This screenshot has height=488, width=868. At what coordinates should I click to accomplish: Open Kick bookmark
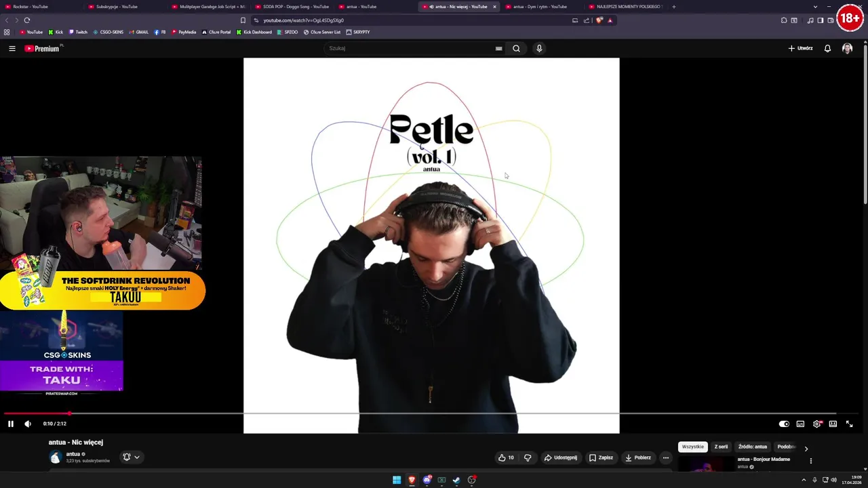pos(56,32)
